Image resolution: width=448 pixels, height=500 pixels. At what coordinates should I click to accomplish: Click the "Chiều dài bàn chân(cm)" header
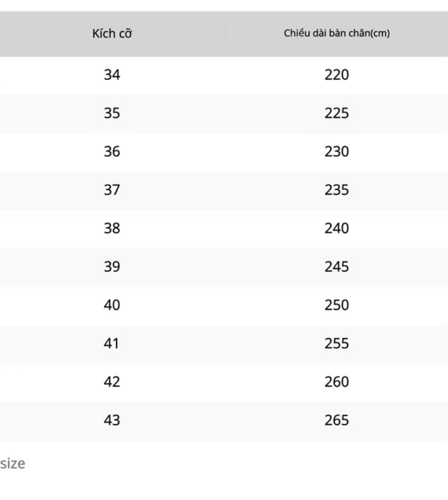pos(337,34)
